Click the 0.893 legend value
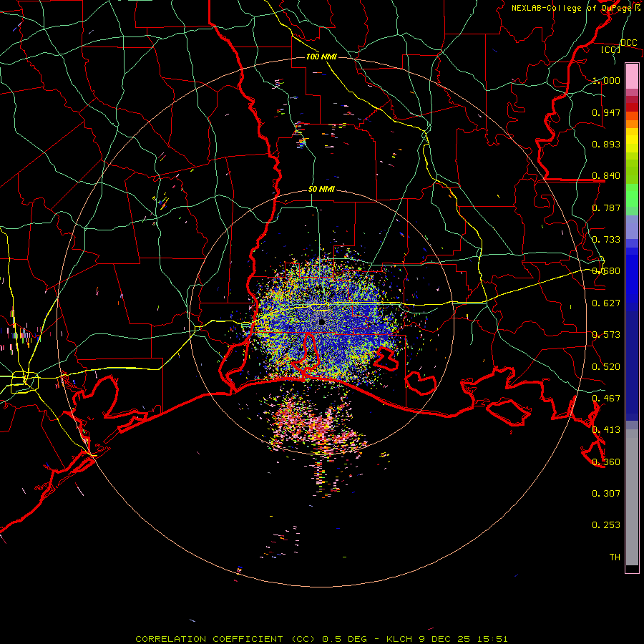Screen dimensions: 644x644 [x=606, y=144]
